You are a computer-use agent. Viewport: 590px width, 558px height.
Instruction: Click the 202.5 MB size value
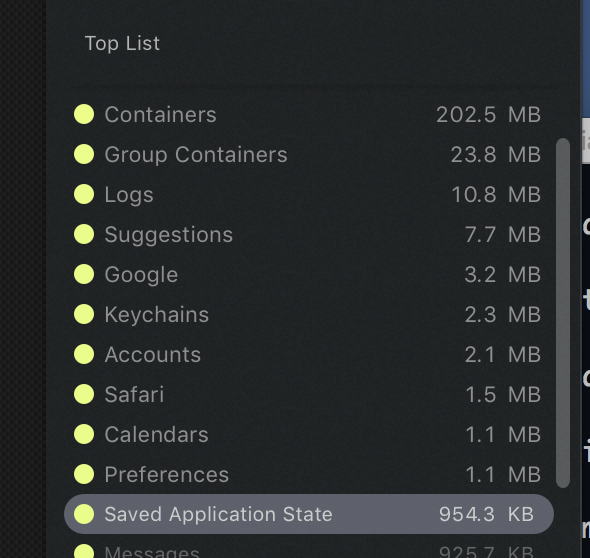[488, 114]
